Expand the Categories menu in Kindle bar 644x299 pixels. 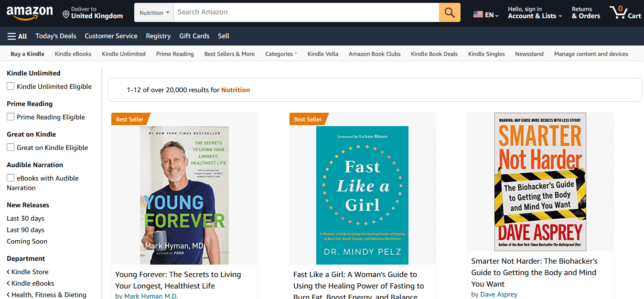tap(281, 54)
